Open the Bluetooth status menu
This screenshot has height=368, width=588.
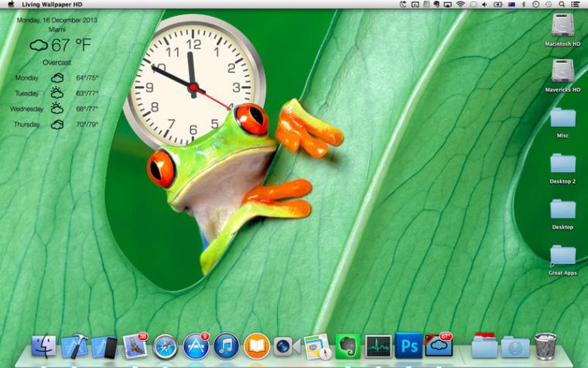(x=524, y=4)
